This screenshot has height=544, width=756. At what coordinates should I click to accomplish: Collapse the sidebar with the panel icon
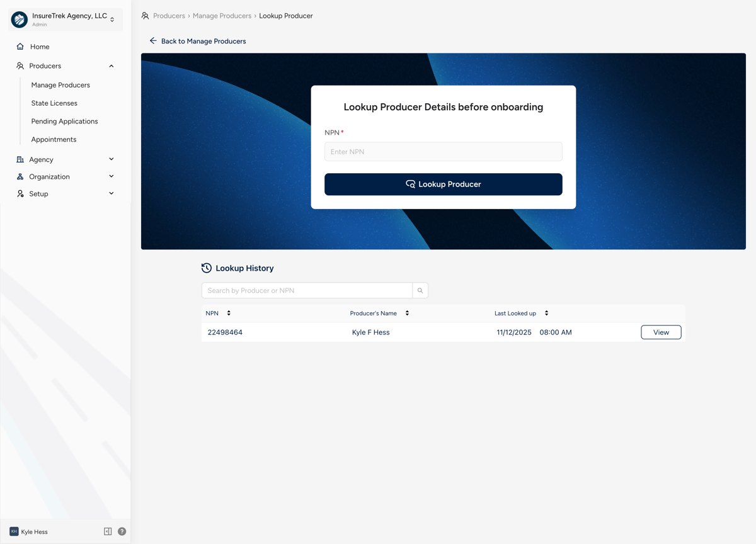pyautogui.click(x=108, y=531)
